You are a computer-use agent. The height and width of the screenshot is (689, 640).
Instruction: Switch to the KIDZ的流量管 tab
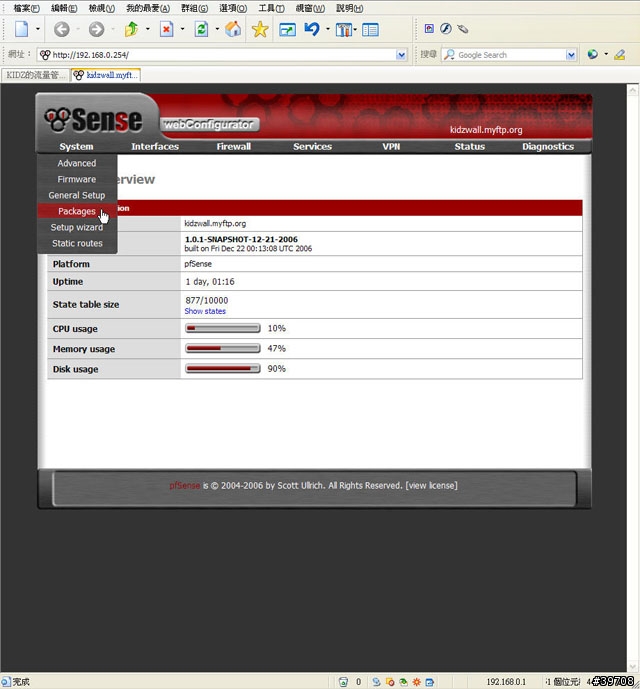[35, 75]
